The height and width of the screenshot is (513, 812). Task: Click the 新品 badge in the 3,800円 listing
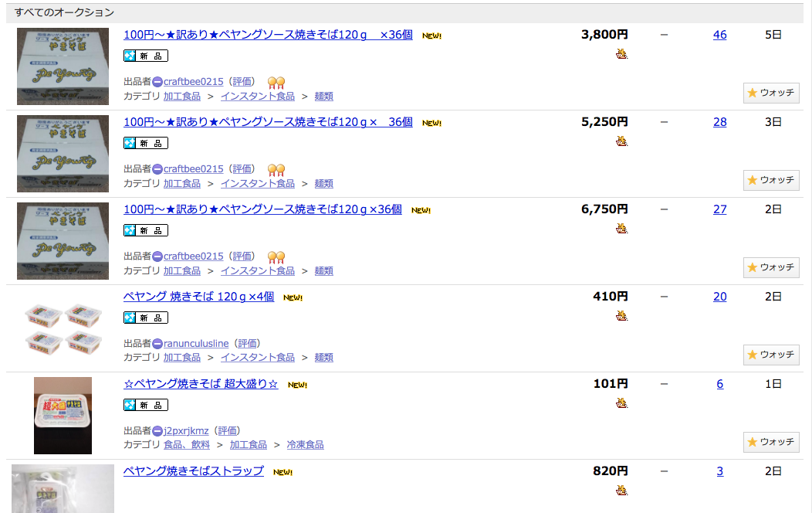[146, 56]
